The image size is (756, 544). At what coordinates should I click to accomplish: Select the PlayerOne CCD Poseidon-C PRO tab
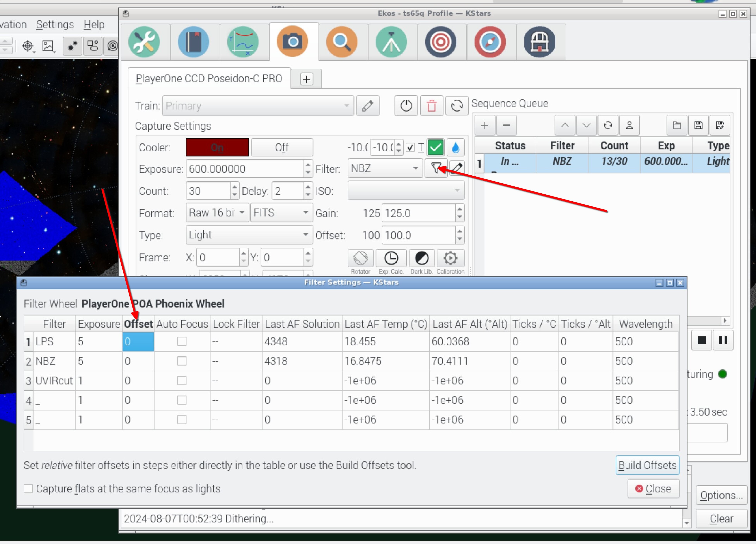point(209,79)
